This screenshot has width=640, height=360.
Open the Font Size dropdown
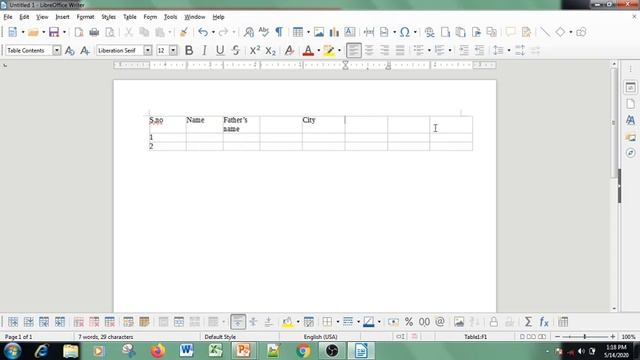click(x=173, y=50)
